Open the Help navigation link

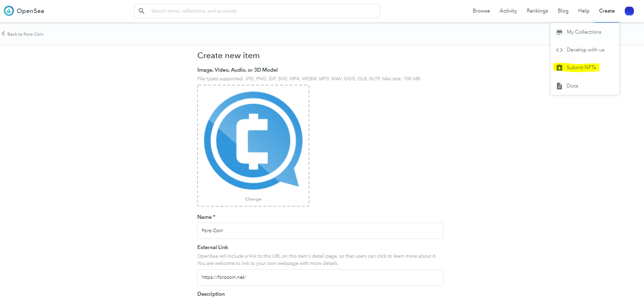pos(583,11)
